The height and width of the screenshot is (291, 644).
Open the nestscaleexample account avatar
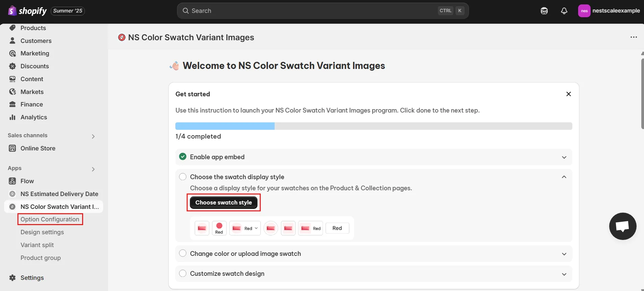coord(584,11)
